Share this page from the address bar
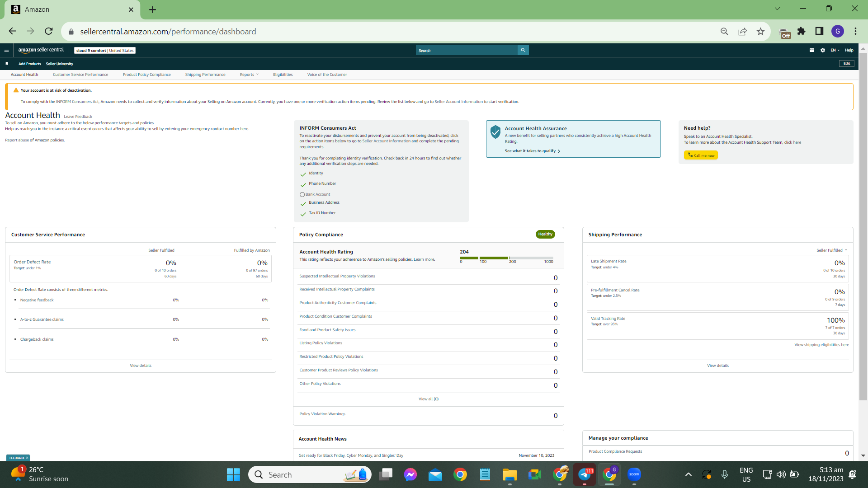This screenshot has width=868, height=488. click(x=742, y=31)
